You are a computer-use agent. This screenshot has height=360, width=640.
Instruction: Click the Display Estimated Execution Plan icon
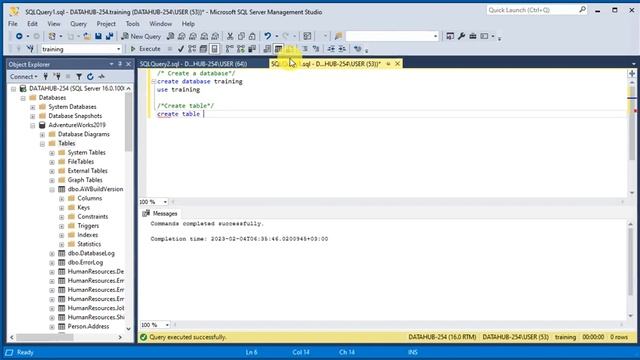[192, 49]
